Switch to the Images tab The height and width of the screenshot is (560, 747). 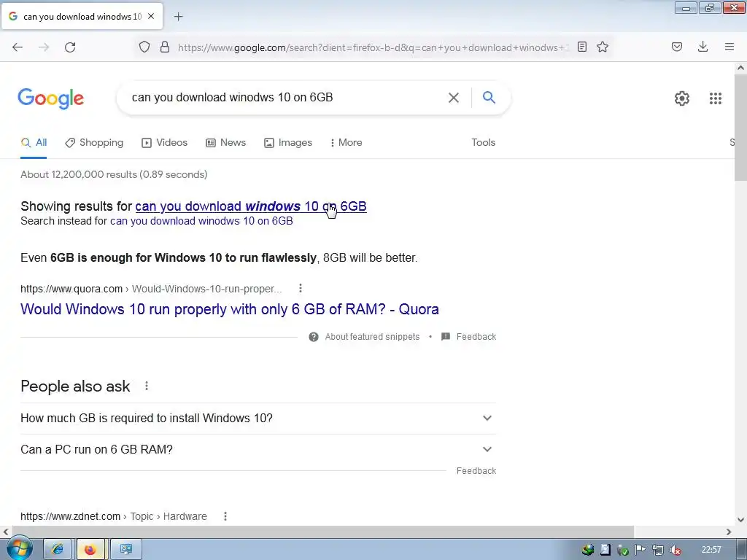coord(288,142)
